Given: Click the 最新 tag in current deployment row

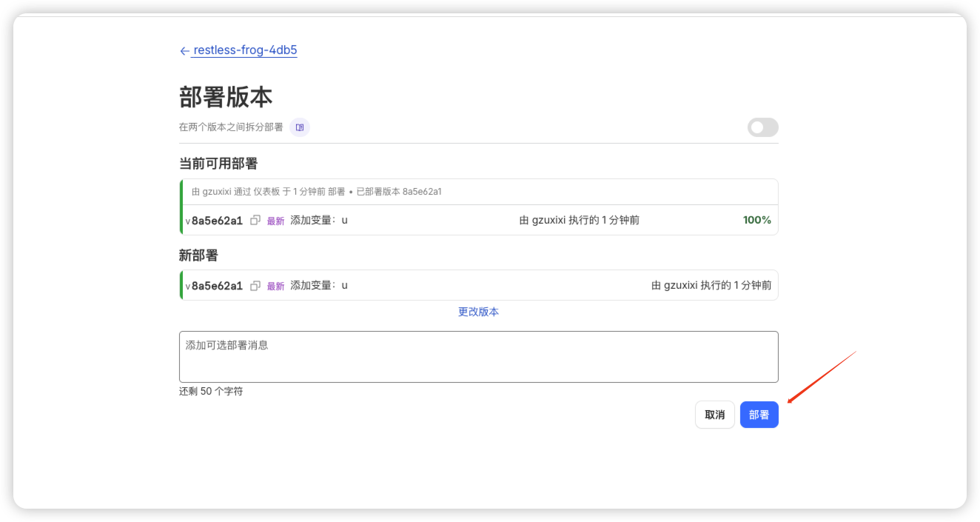Looking at the screenshot, I should [x=275, y=221].
